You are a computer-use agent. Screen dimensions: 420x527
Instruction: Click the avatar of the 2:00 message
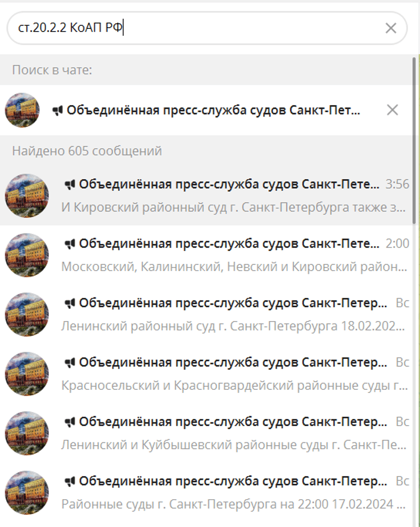pos(27,255)
